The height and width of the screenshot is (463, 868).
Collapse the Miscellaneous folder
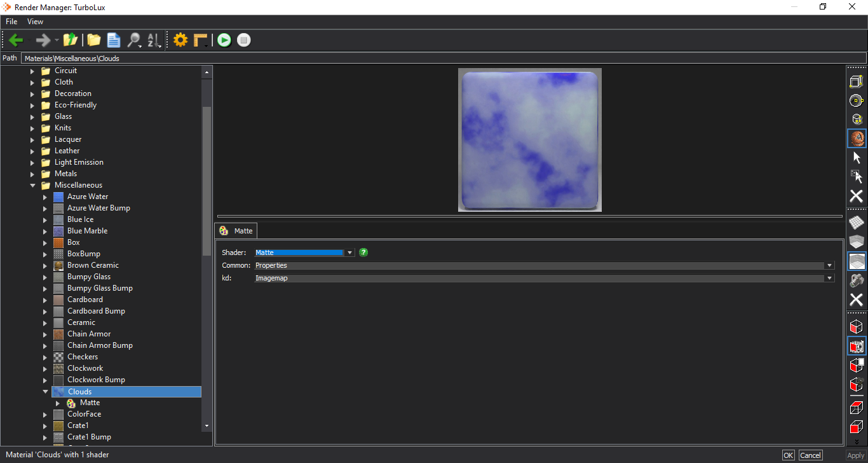(32, 185)
